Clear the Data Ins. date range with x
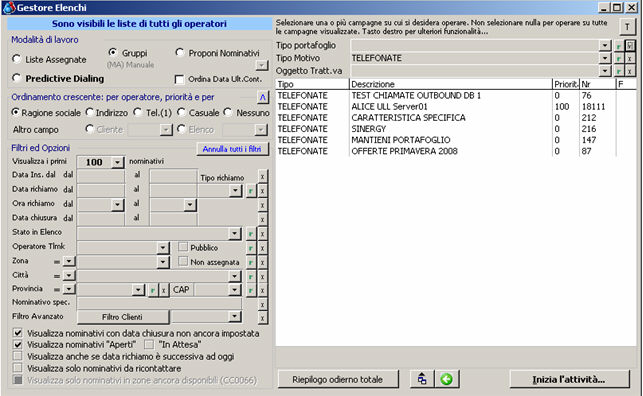643x396 pixels. [x=262, y=177]
